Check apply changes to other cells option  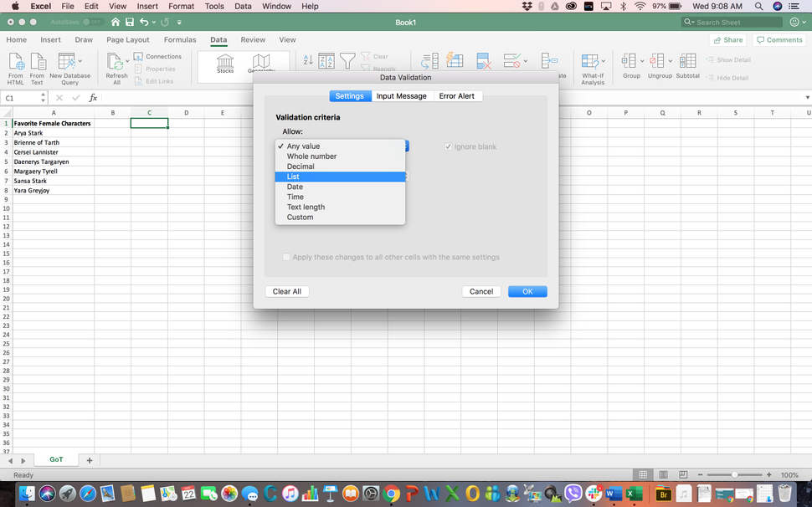coord(287,257)
